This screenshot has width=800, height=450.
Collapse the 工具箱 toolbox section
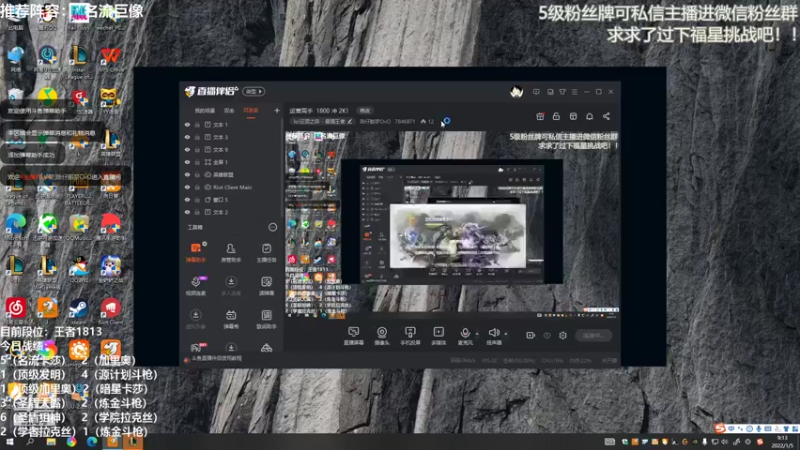point(272,227)
